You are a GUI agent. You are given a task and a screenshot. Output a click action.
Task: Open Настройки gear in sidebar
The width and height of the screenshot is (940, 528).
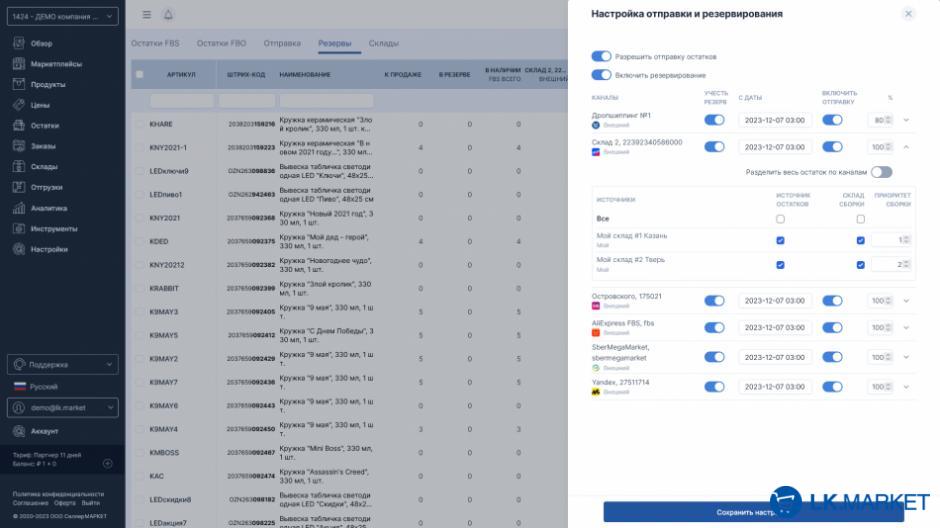(x=19, y=249)
